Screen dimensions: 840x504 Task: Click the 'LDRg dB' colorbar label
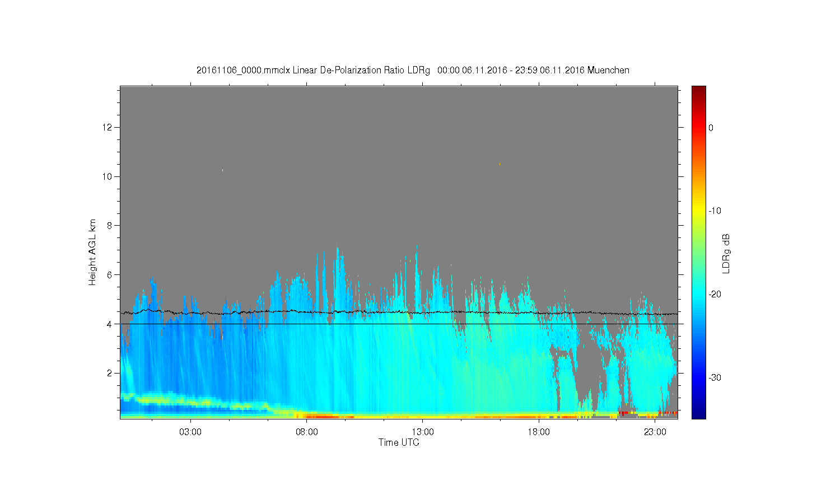point(726,253)
